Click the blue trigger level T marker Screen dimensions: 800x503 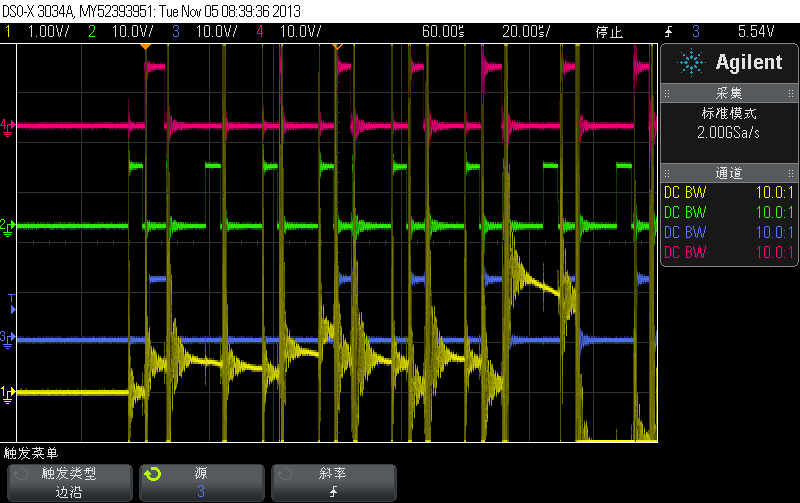coord(12,304)
